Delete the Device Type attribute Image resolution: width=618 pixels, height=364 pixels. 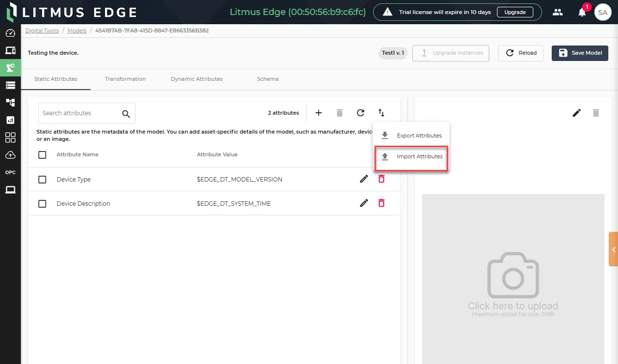[381, 179]
